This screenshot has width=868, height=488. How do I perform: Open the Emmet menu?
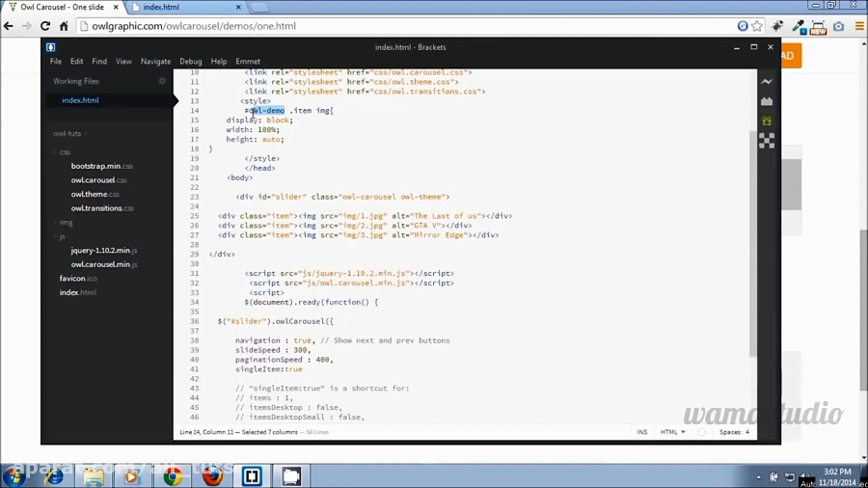point(248,62)
